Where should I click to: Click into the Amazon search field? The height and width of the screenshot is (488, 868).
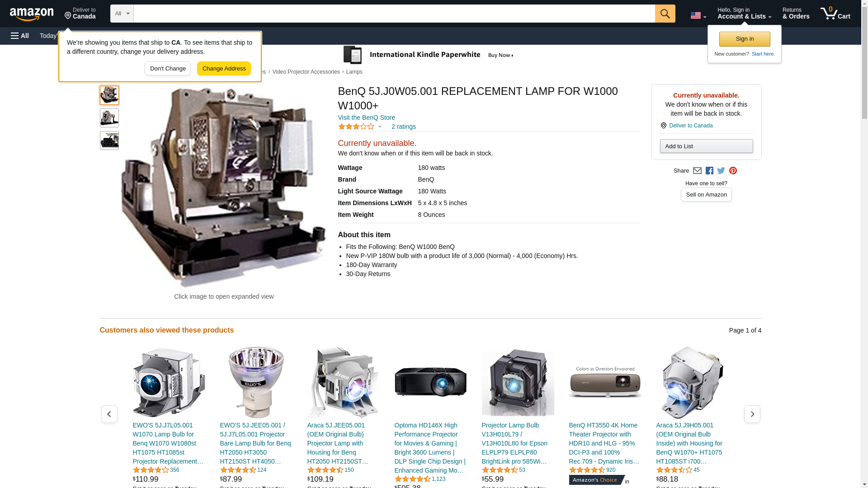click(x=394, y=14)
